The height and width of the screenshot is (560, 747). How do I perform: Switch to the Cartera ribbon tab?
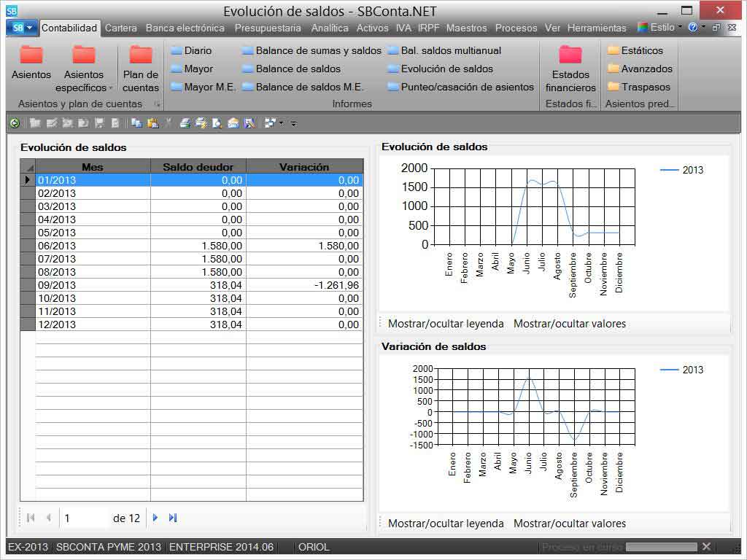[x=120, y=28]
